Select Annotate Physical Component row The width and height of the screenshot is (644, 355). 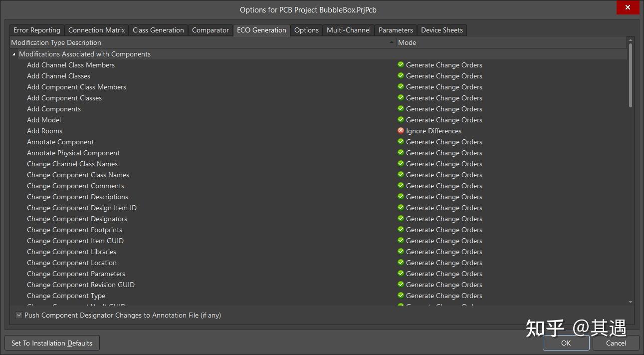(318, 153)
